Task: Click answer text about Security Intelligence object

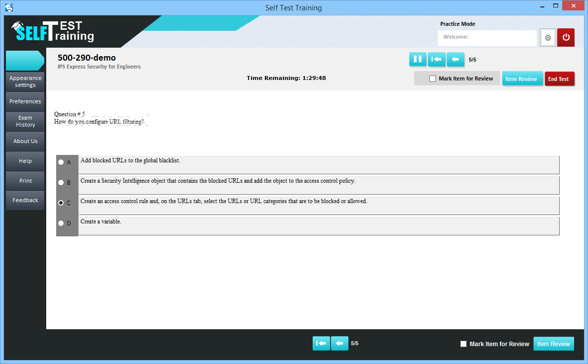Action: coord(218,181)
